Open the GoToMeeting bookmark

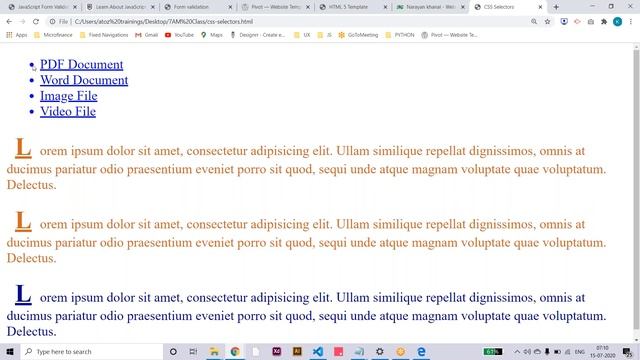[x=358, y=35]
